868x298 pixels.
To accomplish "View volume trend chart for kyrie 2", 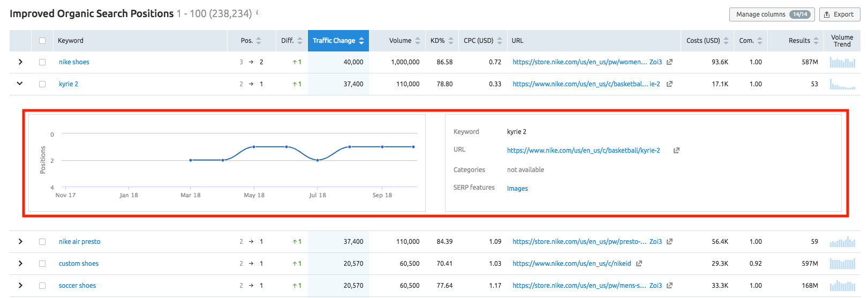I will pyautogui.click(x=842, y=84).
